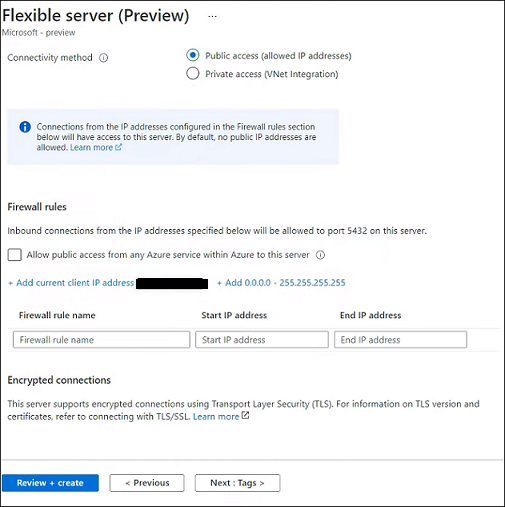Click the Review + create button

click(50, 483)
